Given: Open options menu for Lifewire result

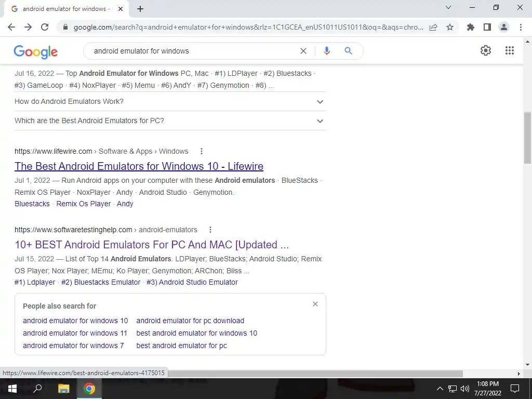Looking at the screenshot, I should pyautogui.click(x=202, y=151).
